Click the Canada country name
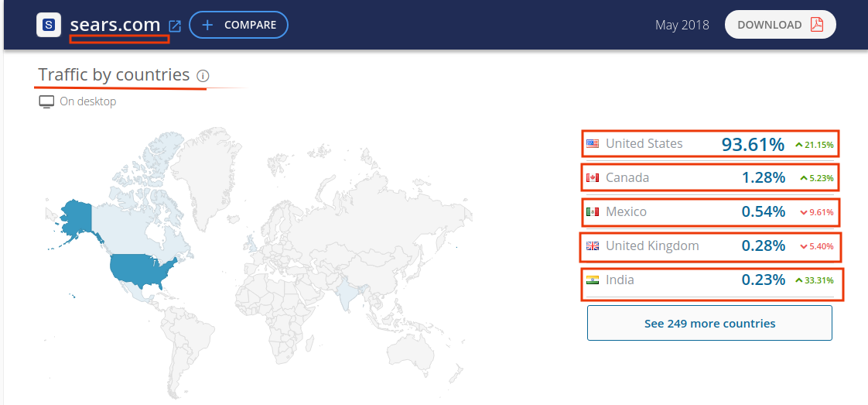The width and height of the screenshot is (868, 405). click(627, 178)
